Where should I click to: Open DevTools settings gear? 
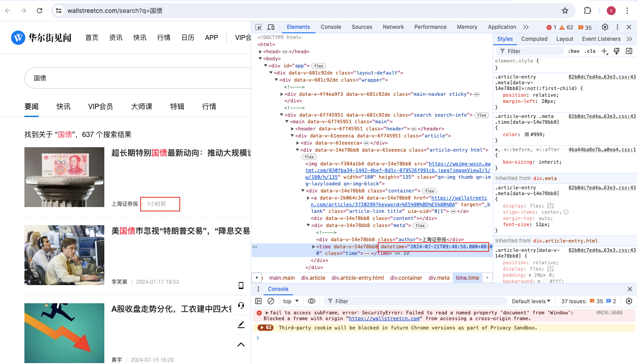pos(605,27)
